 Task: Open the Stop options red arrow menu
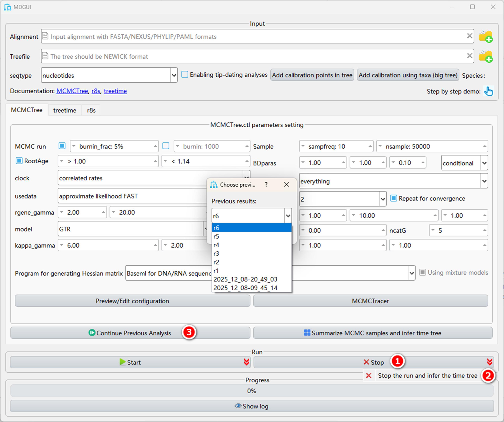[490, 362]
